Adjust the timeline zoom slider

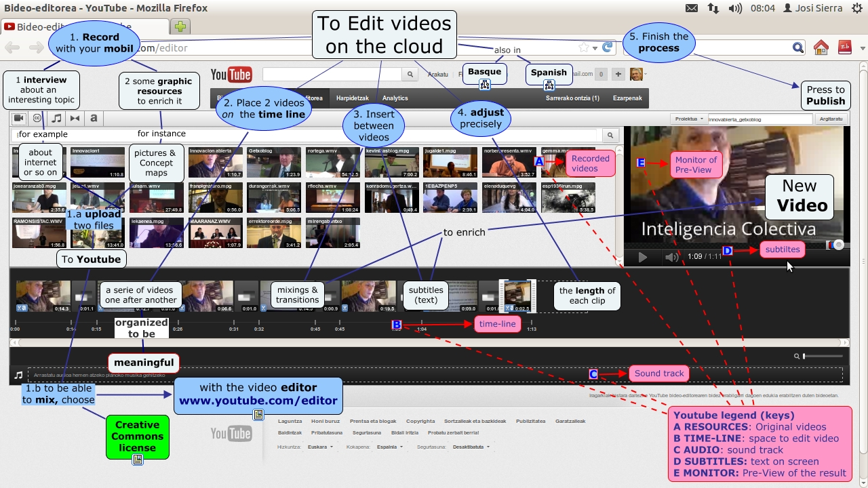click(x=823, y=356)
